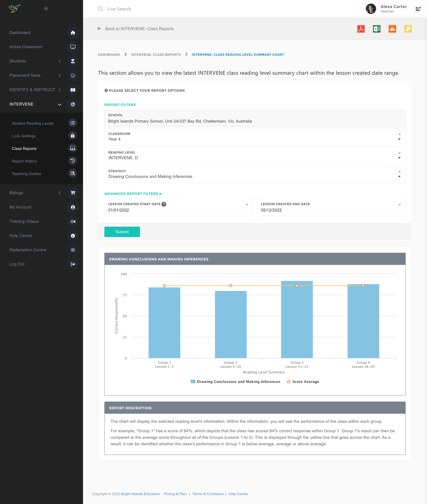Toggle the sidebar pin radio icon
Viewport: 427px width, 504px height.
(46, 9)
